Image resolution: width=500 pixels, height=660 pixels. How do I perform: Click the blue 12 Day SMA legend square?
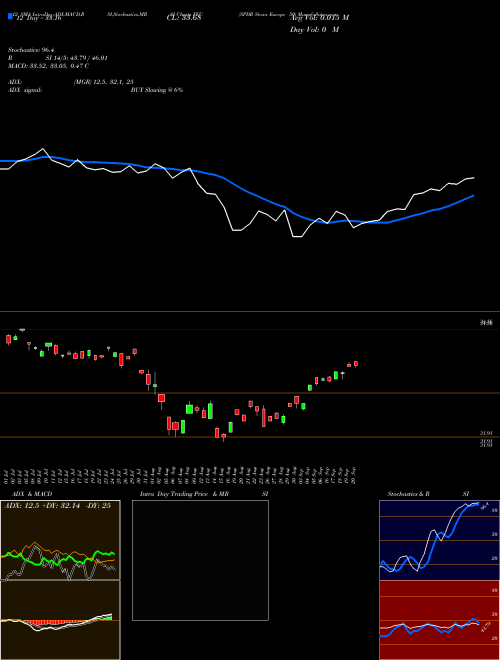click(x=11, y=16)
